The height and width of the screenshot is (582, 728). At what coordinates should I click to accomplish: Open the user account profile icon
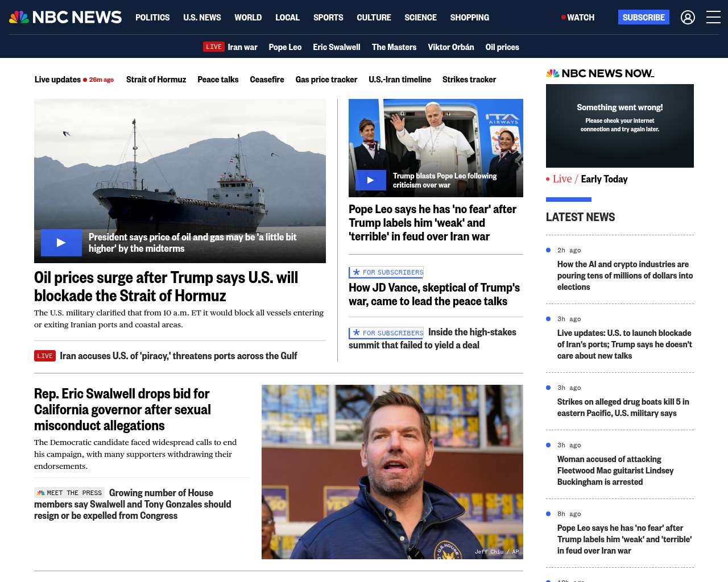[688, 18]
